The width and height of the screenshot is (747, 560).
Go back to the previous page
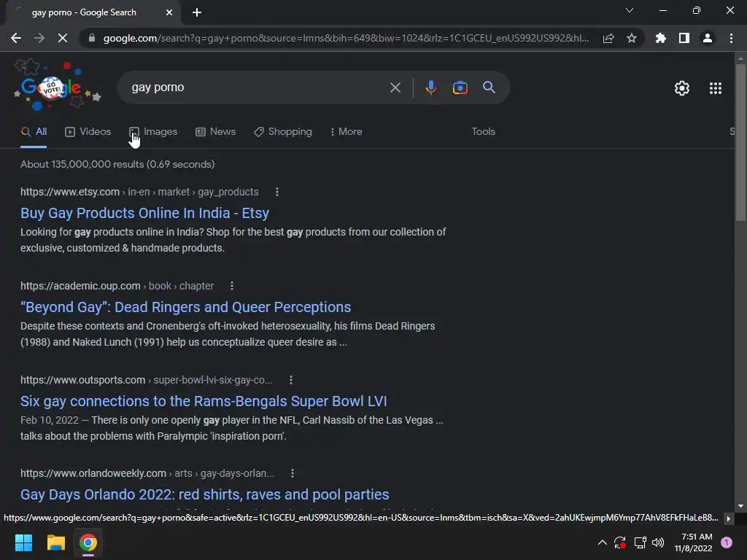(x=16, y=38)
